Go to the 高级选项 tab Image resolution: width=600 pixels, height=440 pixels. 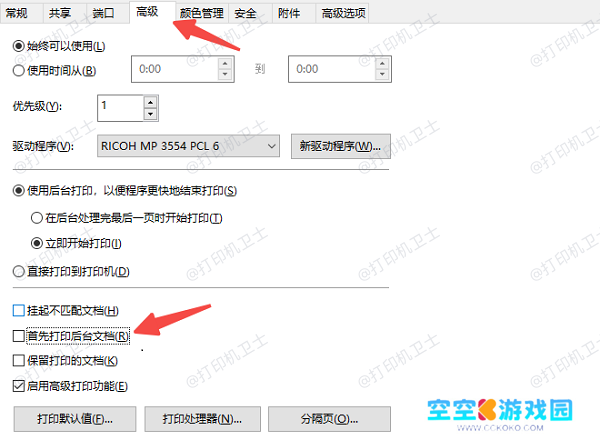(343, 13)
